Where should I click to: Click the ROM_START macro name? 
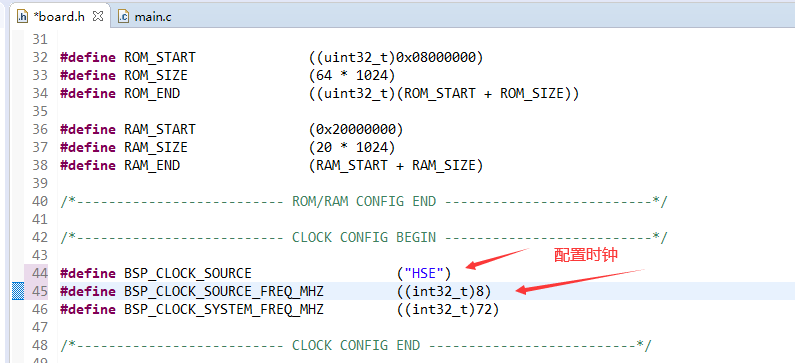(x=160, y=57)
